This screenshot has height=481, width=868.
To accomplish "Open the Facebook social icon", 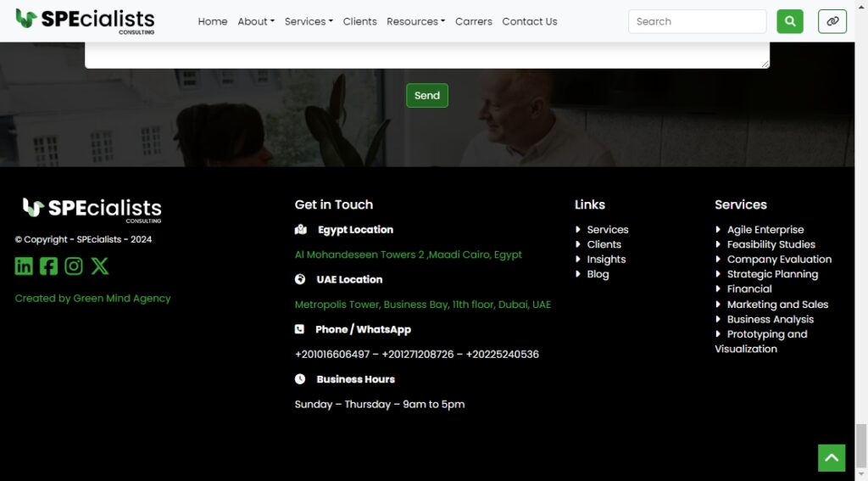I will point(48,266).
